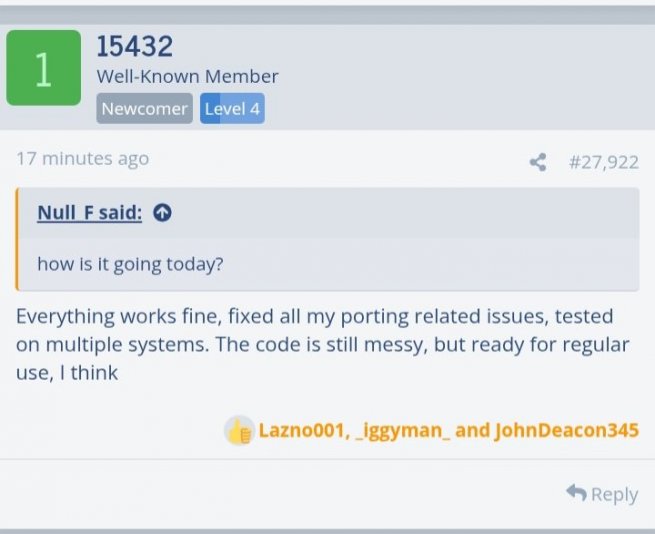The width and height of the screenshot is (655, 534).
Task: Open the post number #27,922 permalink
Action: tap(603, 162)
